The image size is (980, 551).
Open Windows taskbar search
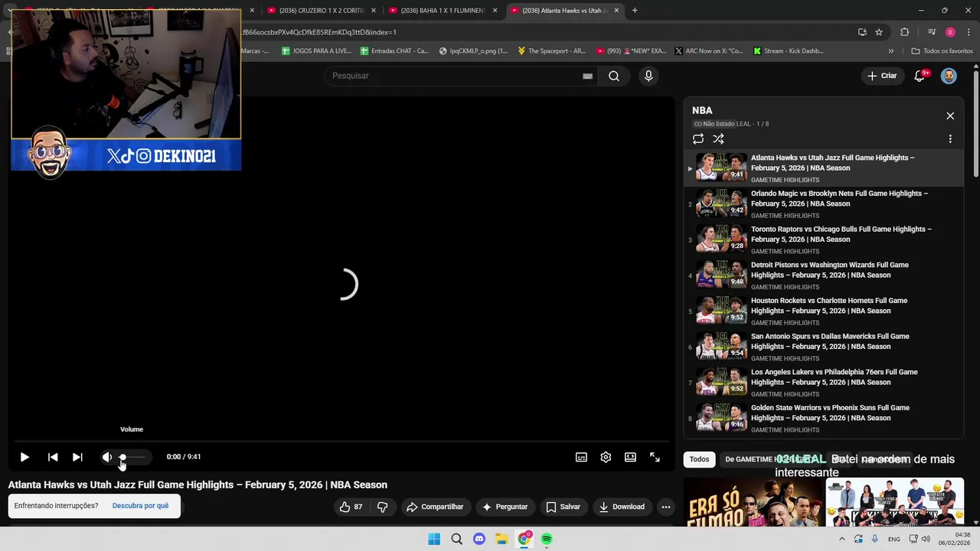coord(456,539)
